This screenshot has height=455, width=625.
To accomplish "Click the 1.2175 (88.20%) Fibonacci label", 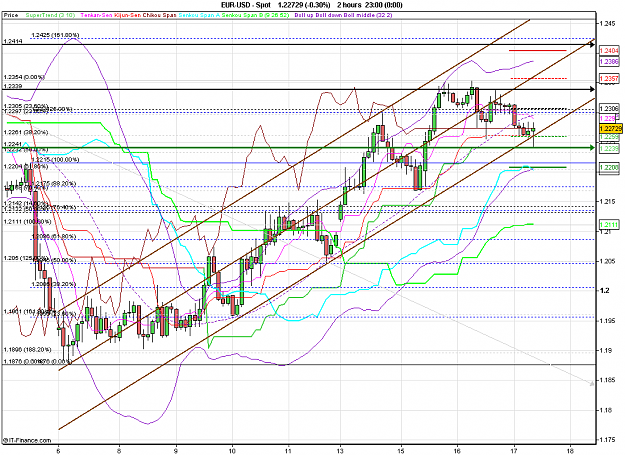I will [x=54, y=183].
